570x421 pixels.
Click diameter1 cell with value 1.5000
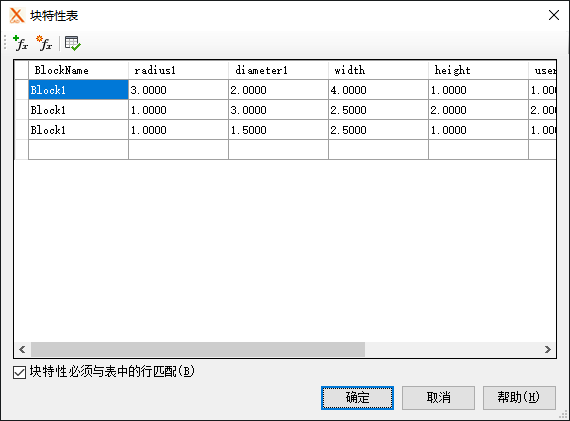pos(278,130)
